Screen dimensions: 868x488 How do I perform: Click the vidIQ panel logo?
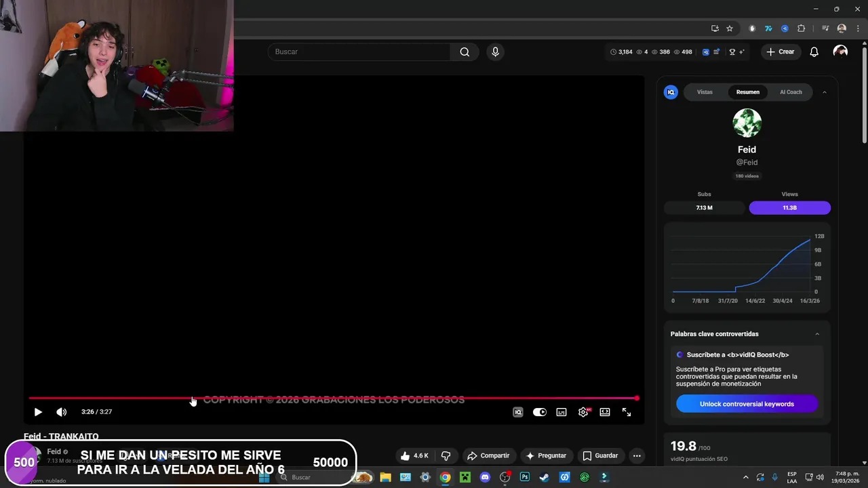coord(671,92)
